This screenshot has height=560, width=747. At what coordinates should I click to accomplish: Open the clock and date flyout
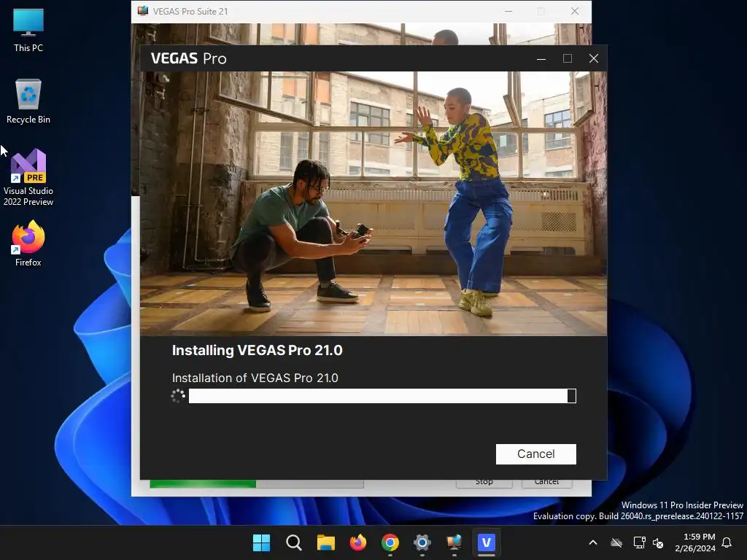[695, 542]
